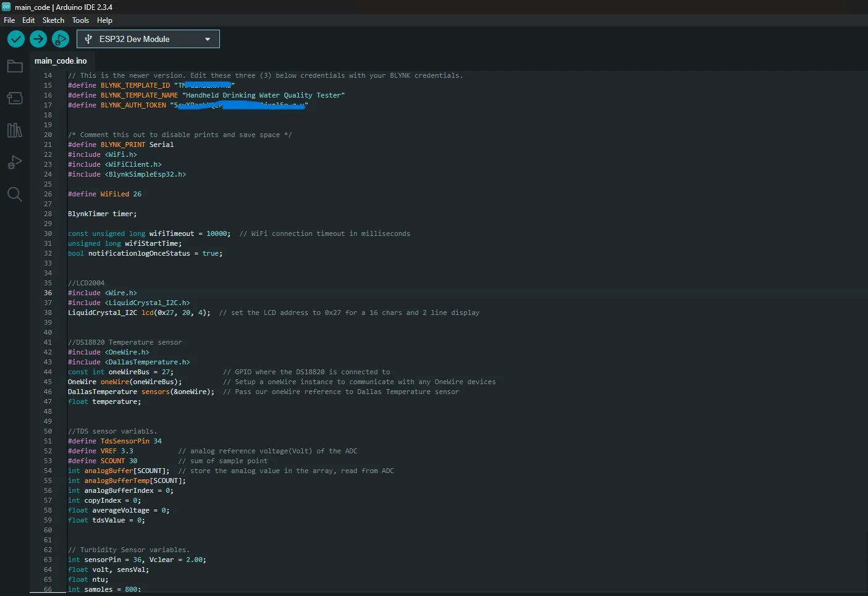Click the Verify sketch checkmark button
The height and width of the screenshot is (596, 868).
[16, 39]
